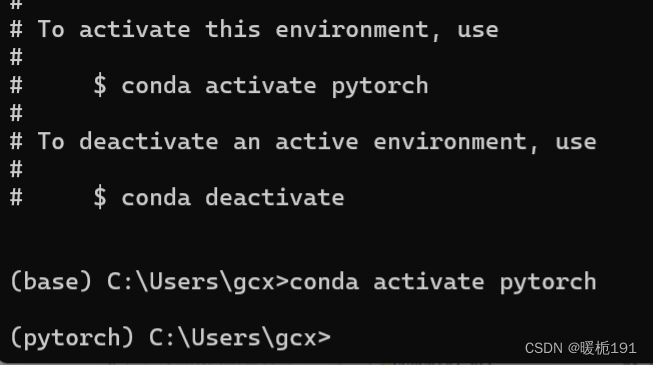This screenshot has height=365, width=653.
Task: Click the "C:\Users\gcx>" path on the pytorch line
Action: 240,338
